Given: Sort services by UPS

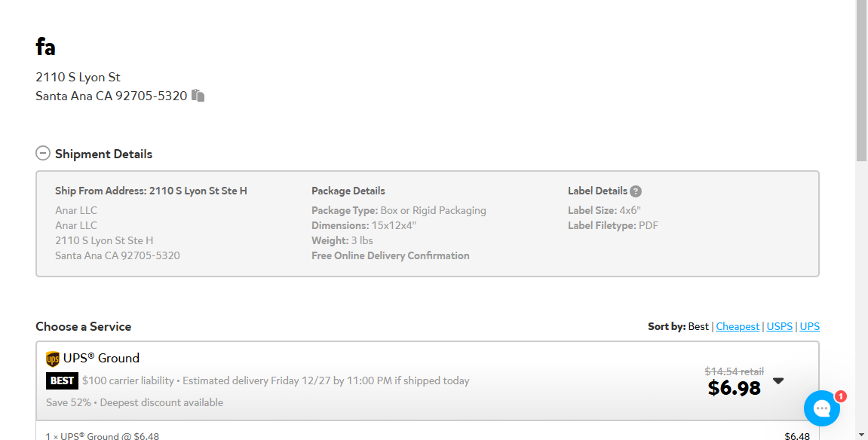Looking at the screenshot, I should 809,326.
